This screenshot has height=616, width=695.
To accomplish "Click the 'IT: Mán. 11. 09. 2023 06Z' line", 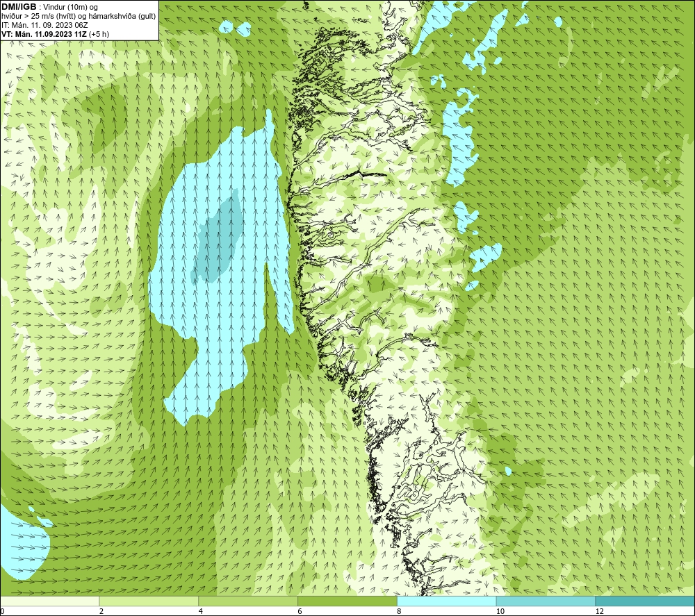I will click(x=44, y=25).
